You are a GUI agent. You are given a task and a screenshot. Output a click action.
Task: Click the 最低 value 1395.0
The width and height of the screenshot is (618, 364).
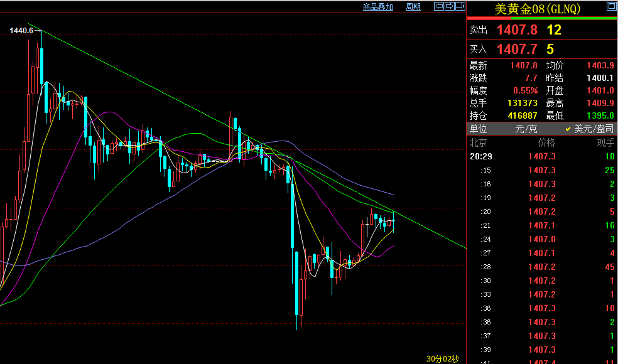(600, 116)
